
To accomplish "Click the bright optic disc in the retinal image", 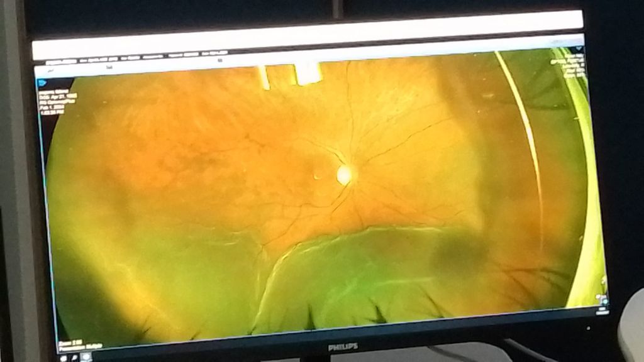I will point(344,175).
